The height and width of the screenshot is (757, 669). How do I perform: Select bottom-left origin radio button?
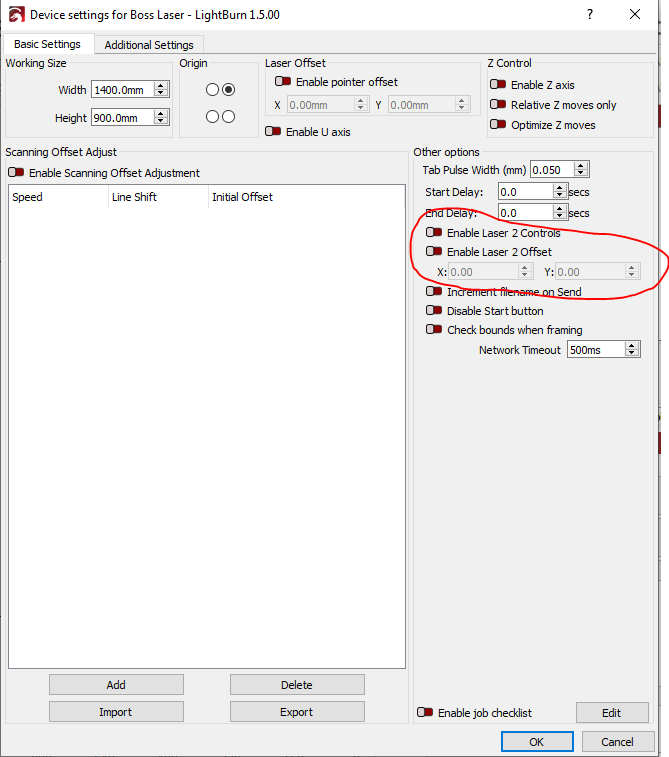coord(212,116)
